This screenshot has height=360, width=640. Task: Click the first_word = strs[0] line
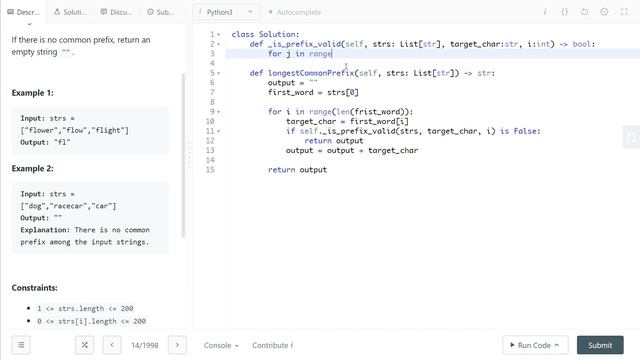[x=313, y=92]
